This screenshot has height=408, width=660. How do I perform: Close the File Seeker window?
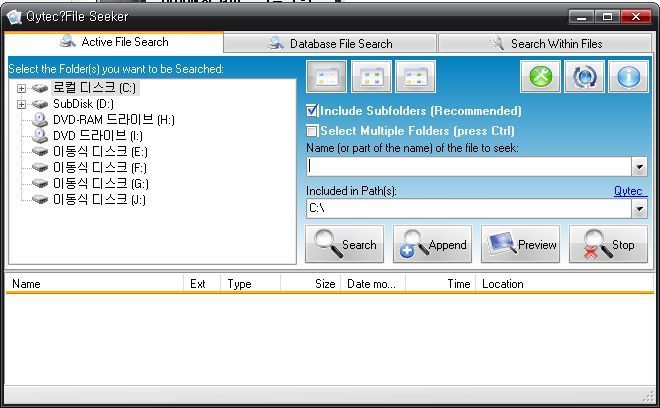pos(635,17)
